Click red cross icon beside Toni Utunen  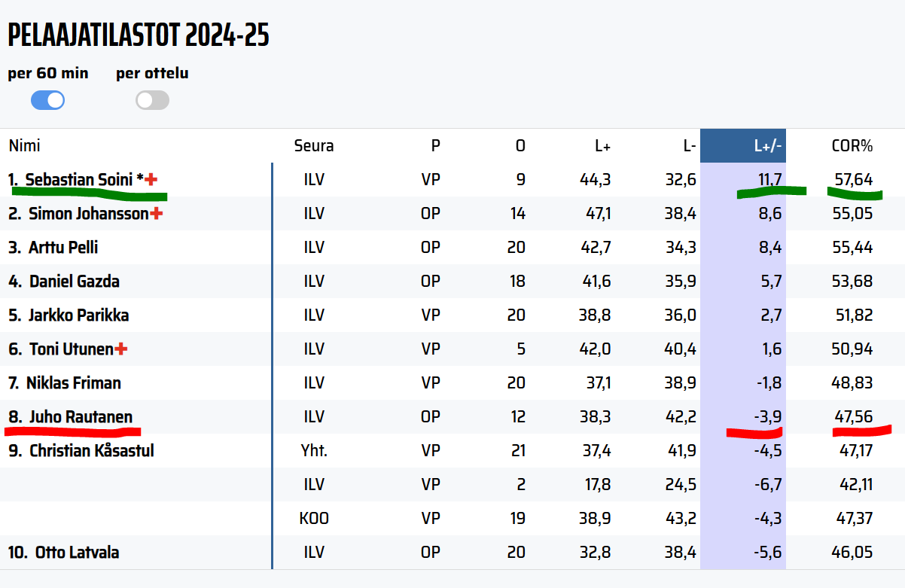pyautogui.click(x=121, y=349)
